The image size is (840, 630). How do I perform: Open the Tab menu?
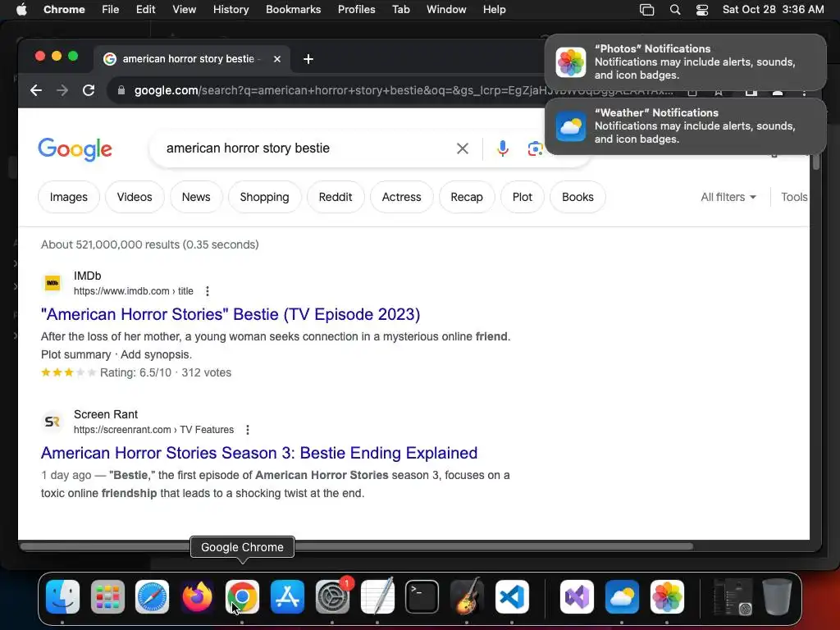tap(400, 10)
